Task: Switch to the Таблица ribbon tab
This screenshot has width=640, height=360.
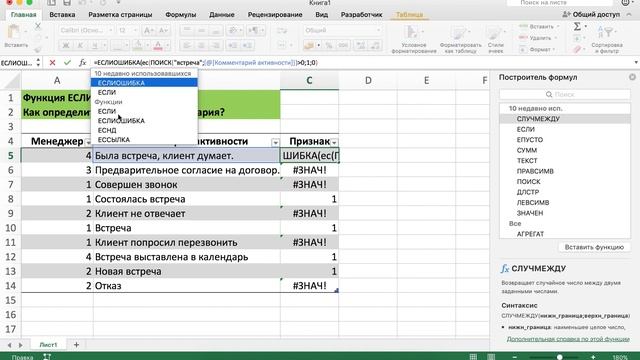Action: click(x=409, y=15)
